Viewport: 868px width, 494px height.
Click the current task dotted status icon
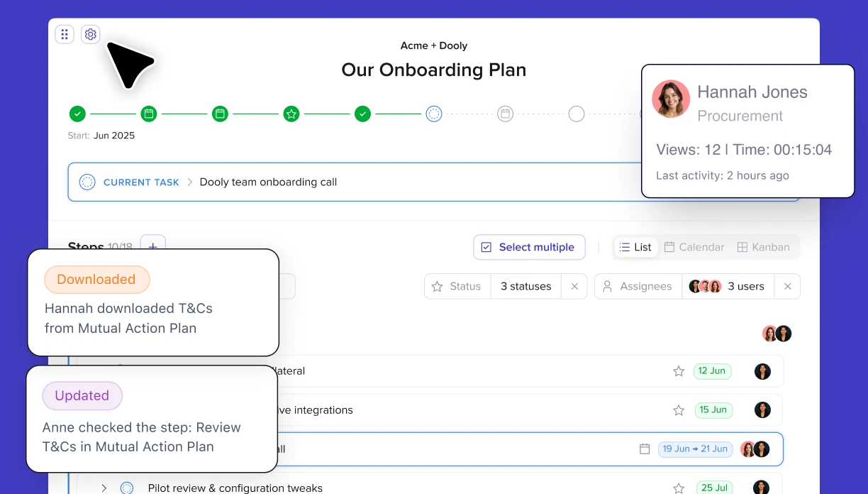[x=87, y=182]
